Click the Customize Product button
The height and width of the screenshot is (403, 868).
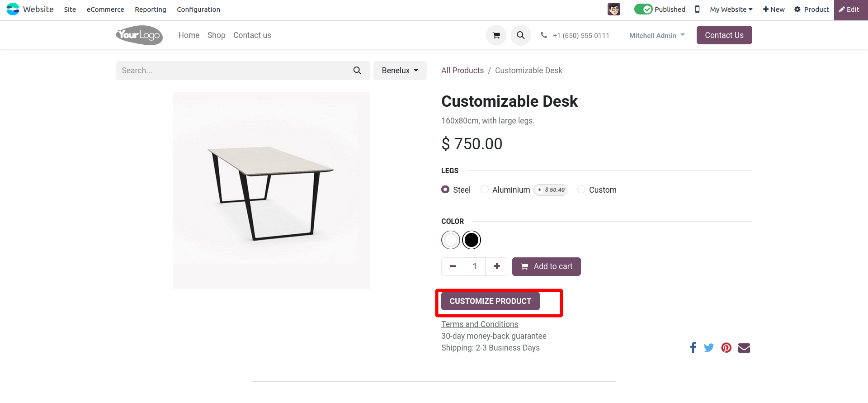[490, 301]
